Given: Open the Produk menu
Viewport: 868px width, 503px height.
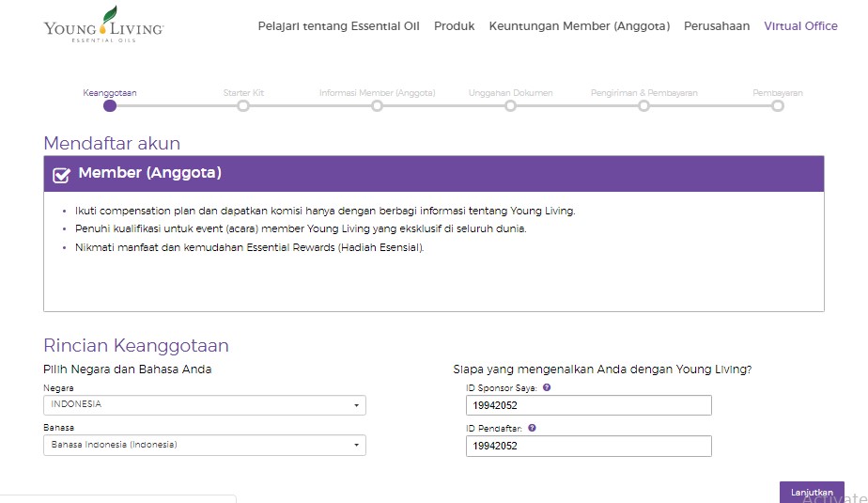Looking at the screenshot, I should pos(455,26).
